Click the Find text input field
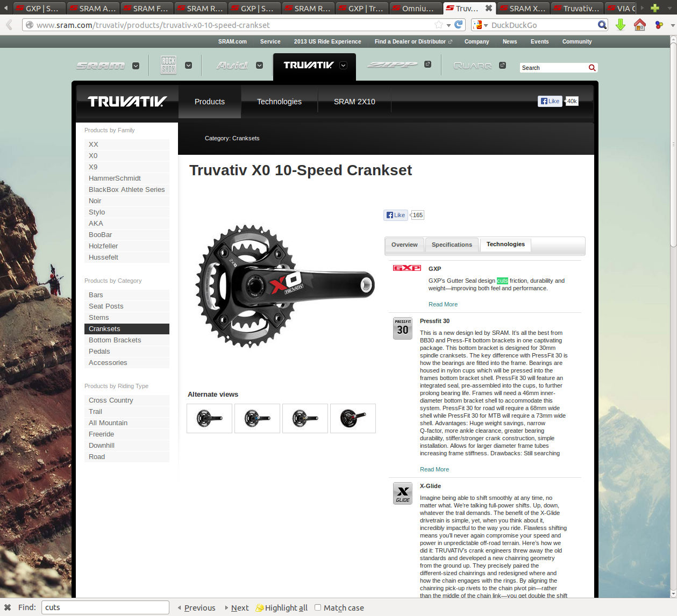Viewport: 677px width, 616px height. pos(105,607)
